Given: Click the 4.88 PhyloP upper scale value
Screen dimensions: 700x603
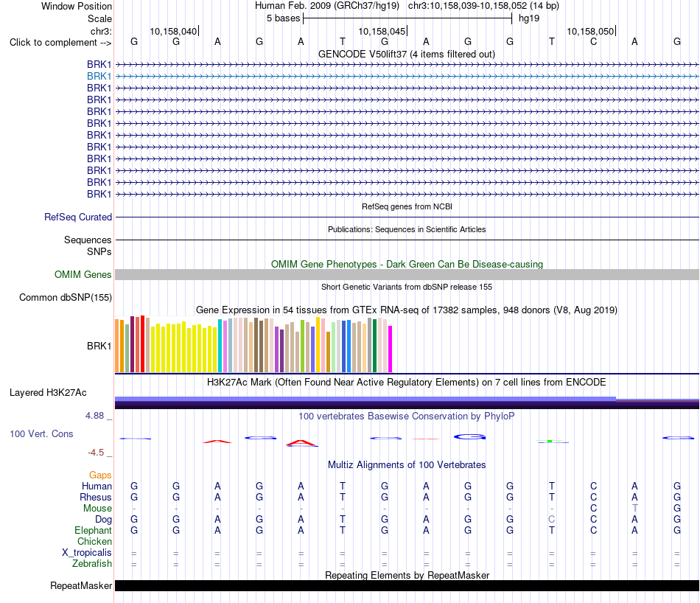Looking at the screenshot, I should point(94,416).
